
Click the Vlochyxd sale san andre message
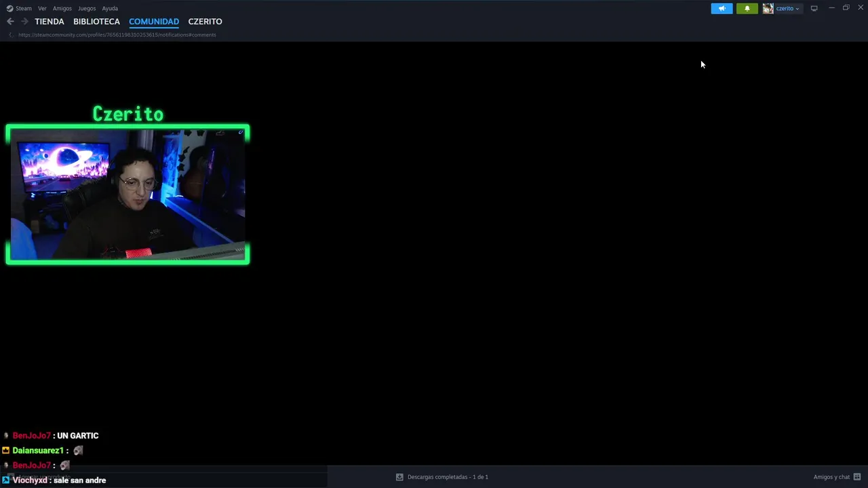(x=80, y=481)
